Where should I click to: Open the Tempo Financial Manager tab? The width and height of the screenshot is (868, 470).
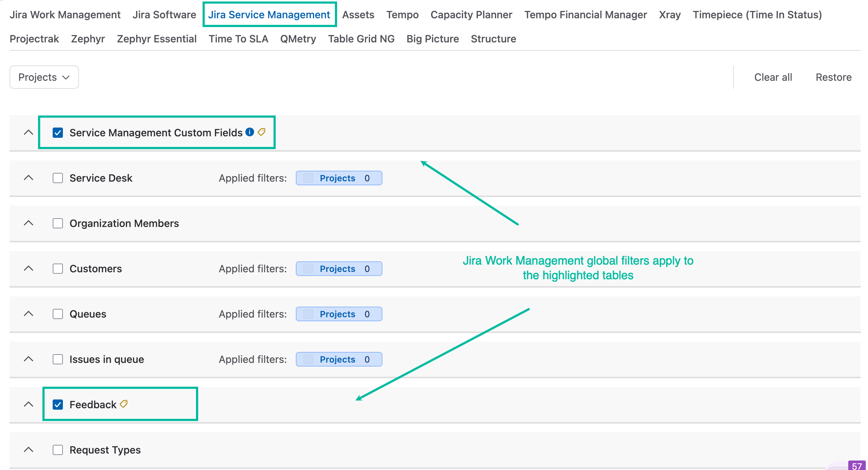(x=586, y=15)
